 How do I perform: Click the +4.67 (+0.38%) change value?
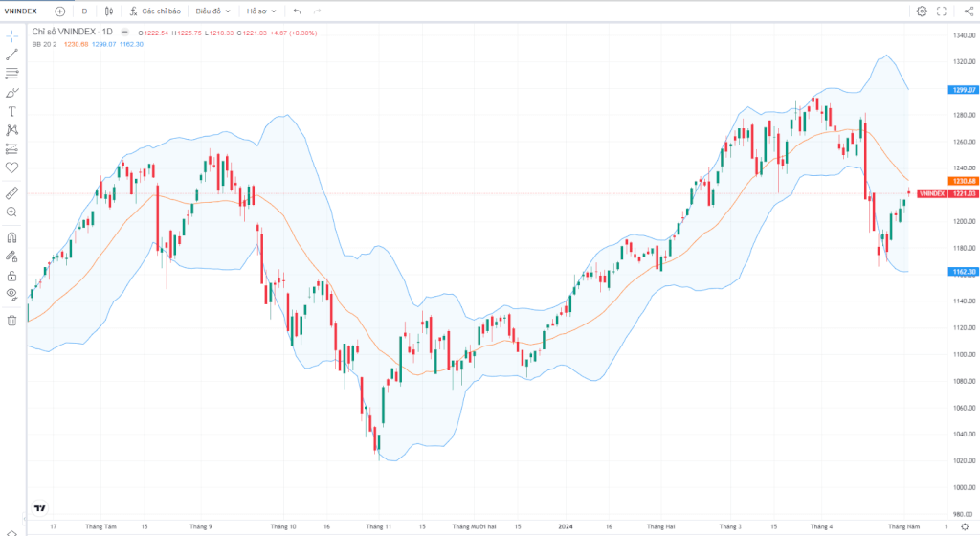[293, 33]
